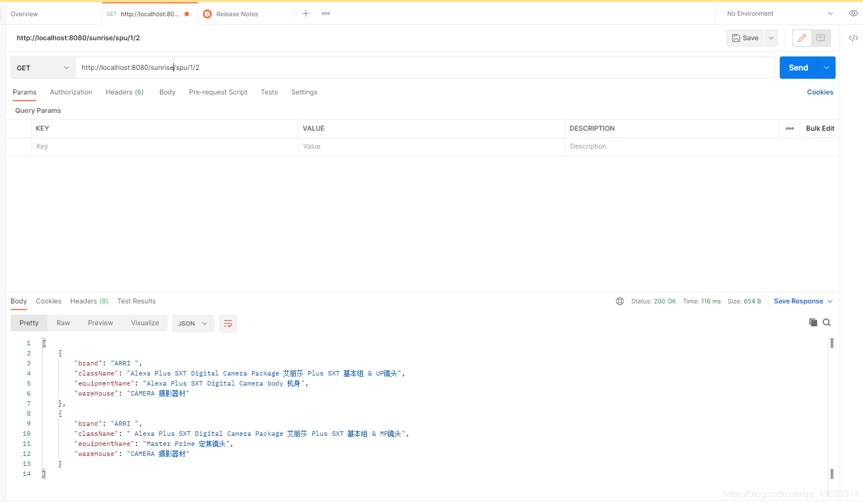Image resolution: width=863 pixels, height=504 pixels.
Task: Select the GET localhost request tab
Action: 149,14
